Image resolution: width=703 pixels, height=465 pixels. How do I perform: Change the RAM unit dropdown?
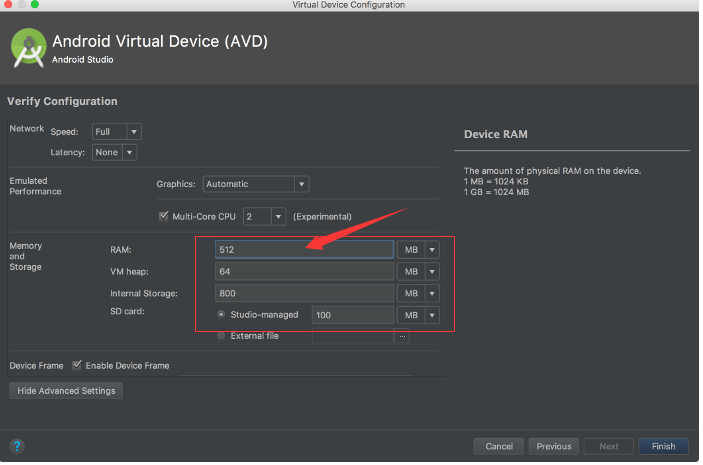[418, 250]
